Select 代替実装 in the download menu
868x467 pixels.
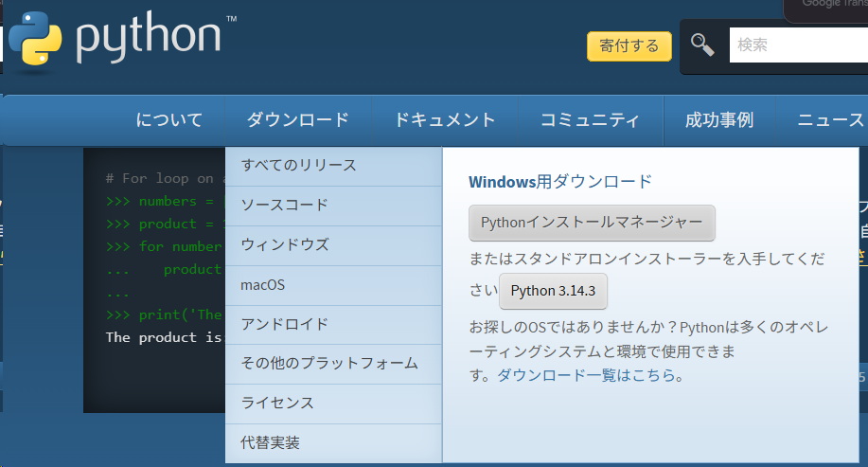[x=270, y=443]
